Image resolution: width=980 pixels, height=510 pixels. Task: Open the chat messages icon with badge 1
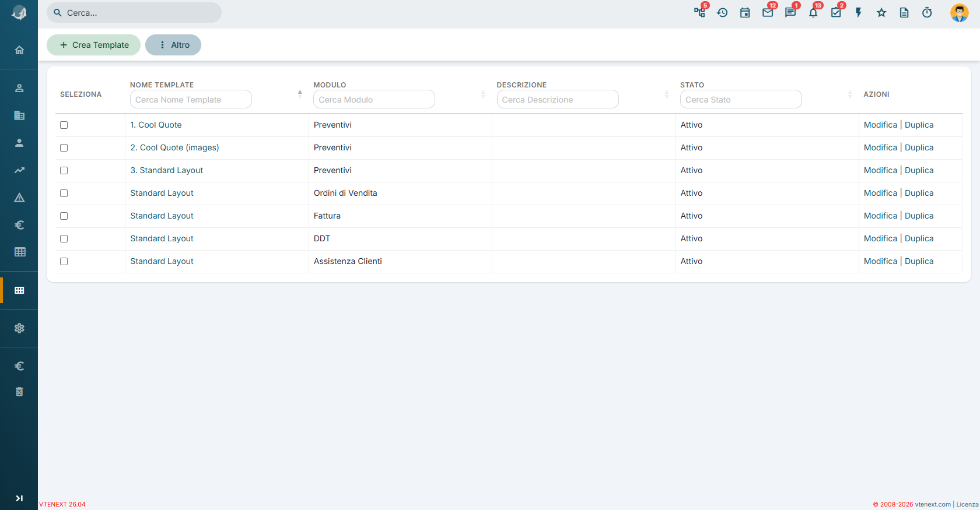click(x=790, y=12)
